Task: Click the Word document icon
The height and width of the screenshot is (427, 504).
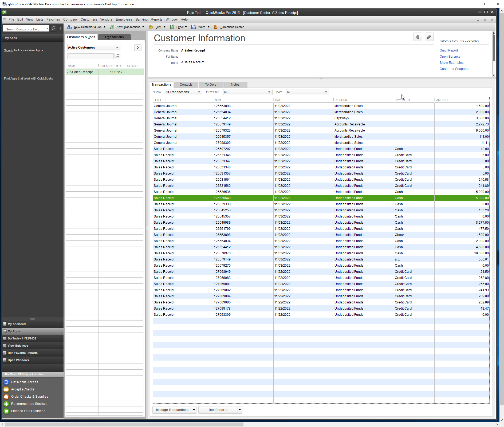Action: click(x=194, y=27)
